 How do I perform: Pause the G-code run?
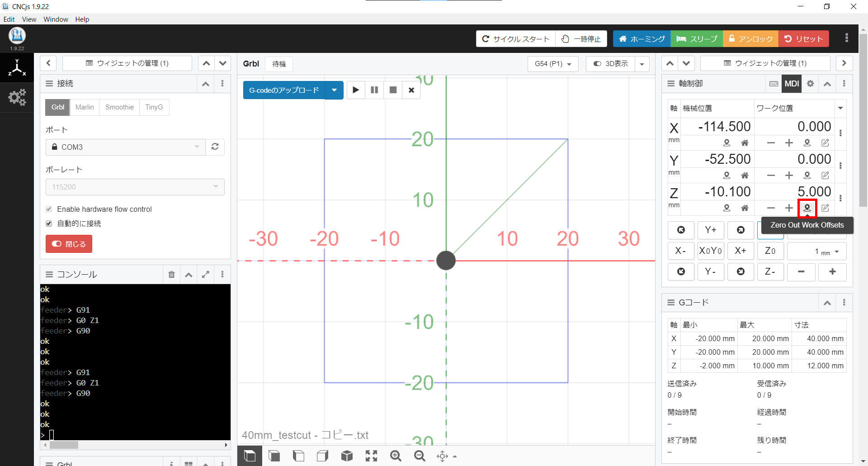[374, 90]
